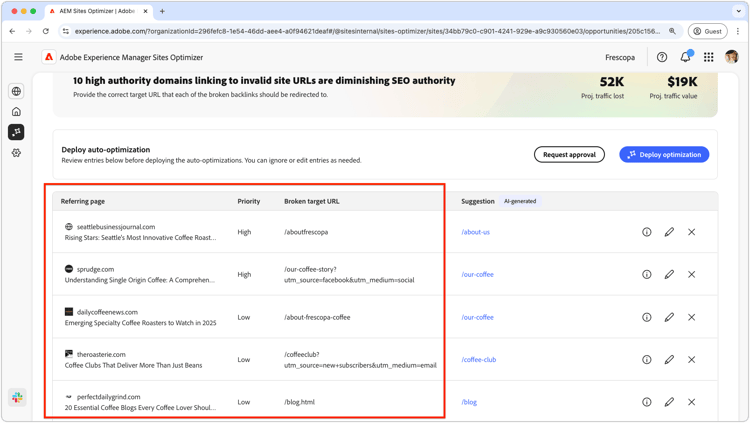750x423 pixels.
Task: Click Deploy optimization button
Action: click(664, 155)
